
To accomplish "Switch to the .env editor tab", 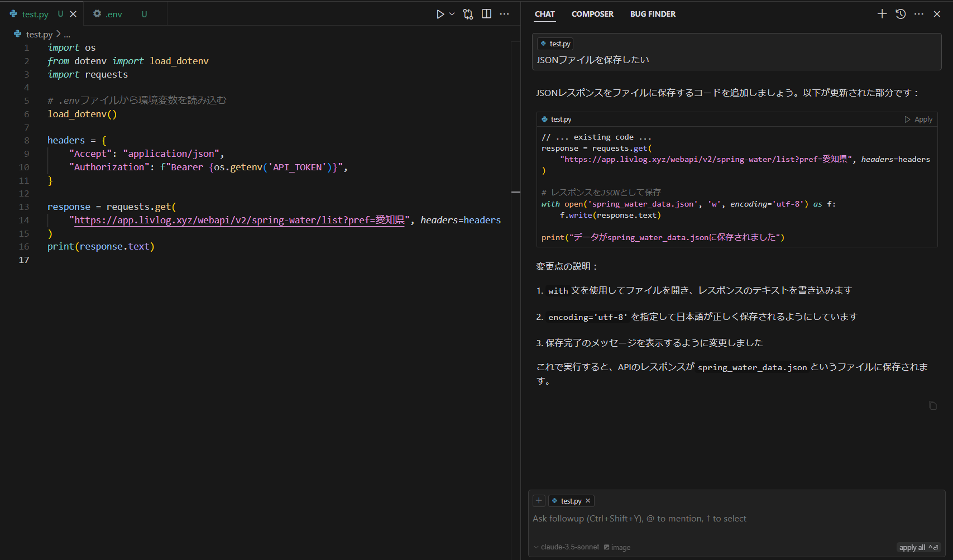I will (x=125, y=14).
